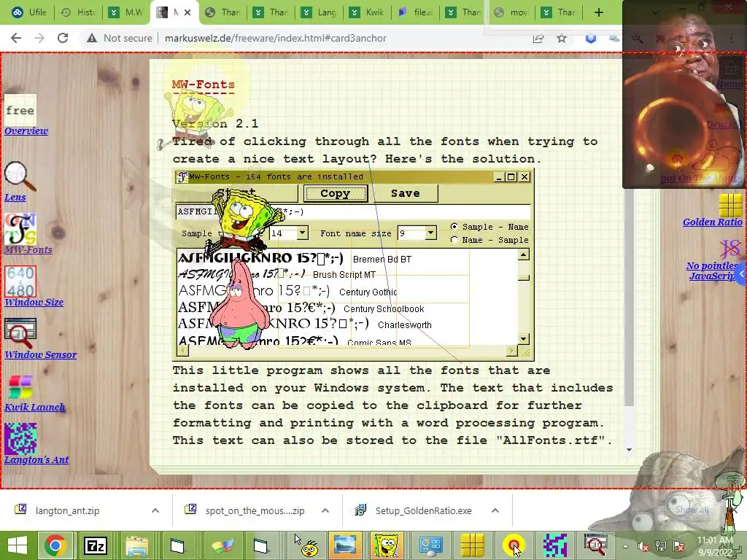Follow the Window Size link
The height and width of the screenshot is (560, 747).
pyautogui.click(x=34, y=303)
